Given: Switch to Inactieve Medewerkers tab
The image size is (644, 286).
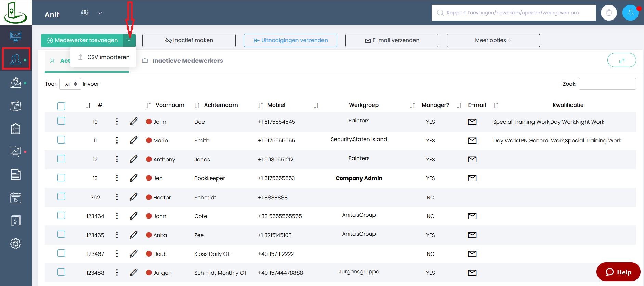Looking at the screenshot, I should (187, 61).
